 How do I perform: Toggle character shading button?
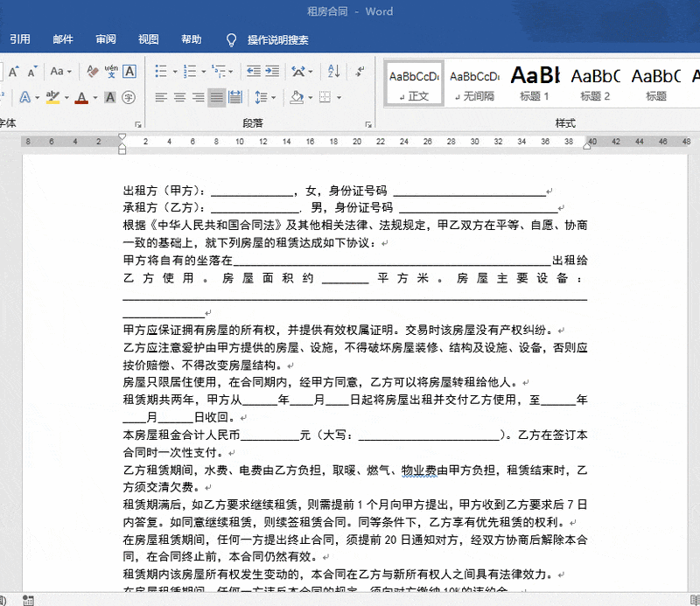pos(111,97)
